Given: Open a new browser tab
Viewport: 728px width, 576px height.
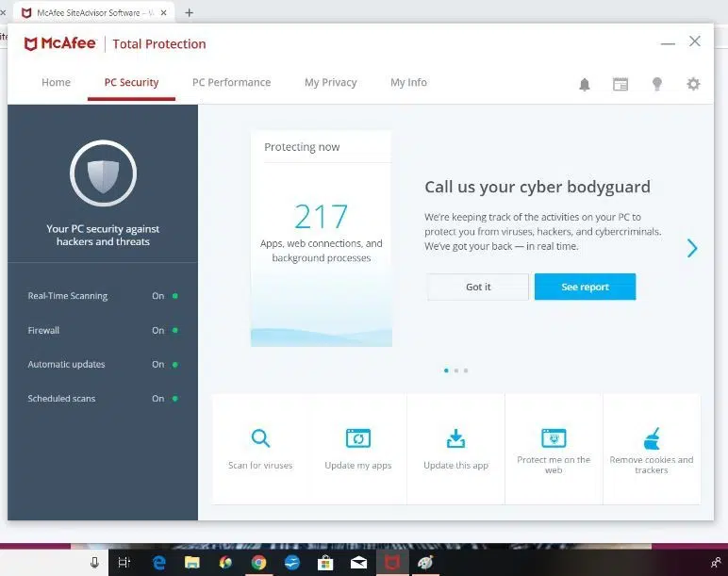Looking at the screenshot, I should (189, 13).
